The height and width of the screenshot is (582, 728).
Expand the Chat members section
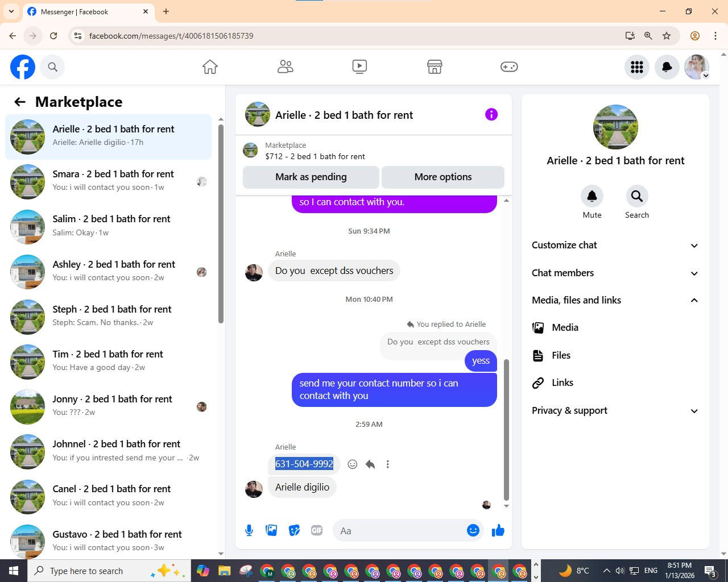(x=615, y=273)
